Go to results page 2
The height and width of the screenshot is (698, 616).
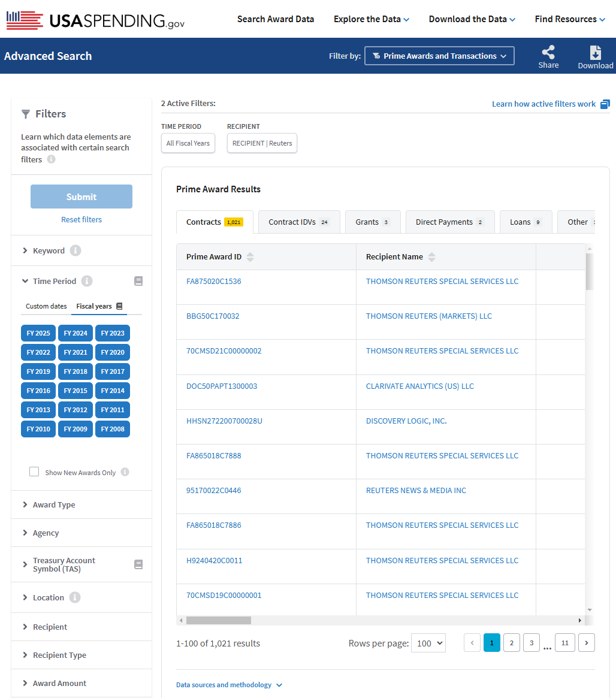click(x=511, y=643)
